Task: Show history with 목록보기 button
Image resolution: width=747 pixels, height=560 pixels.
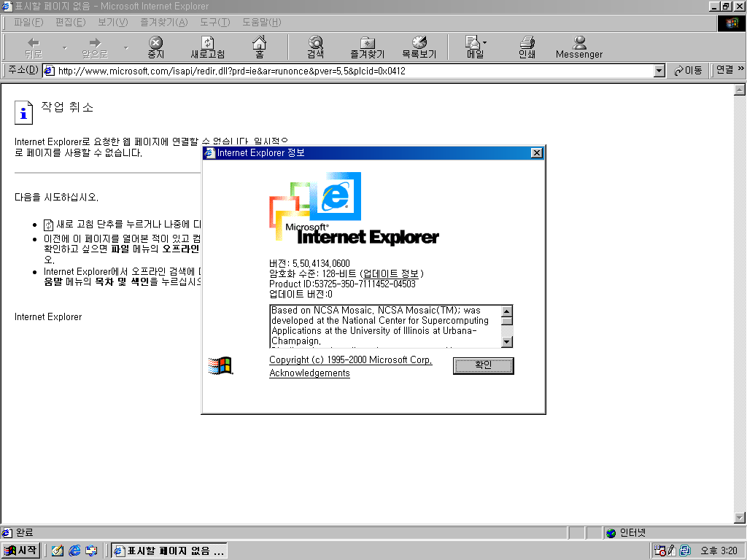Action: pyautogui.click(x=419, y=47)
